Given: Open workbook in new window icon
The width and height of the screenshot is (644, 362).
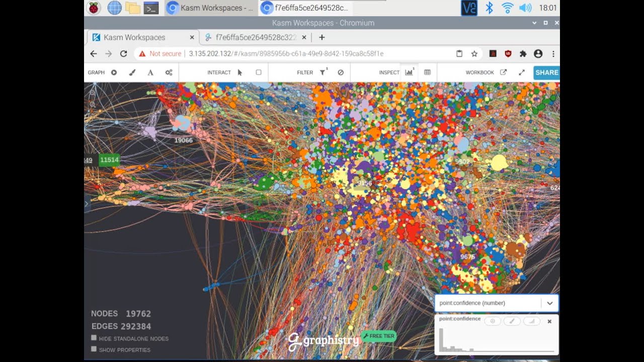Looking at the screenshot, I should [503, 72].
